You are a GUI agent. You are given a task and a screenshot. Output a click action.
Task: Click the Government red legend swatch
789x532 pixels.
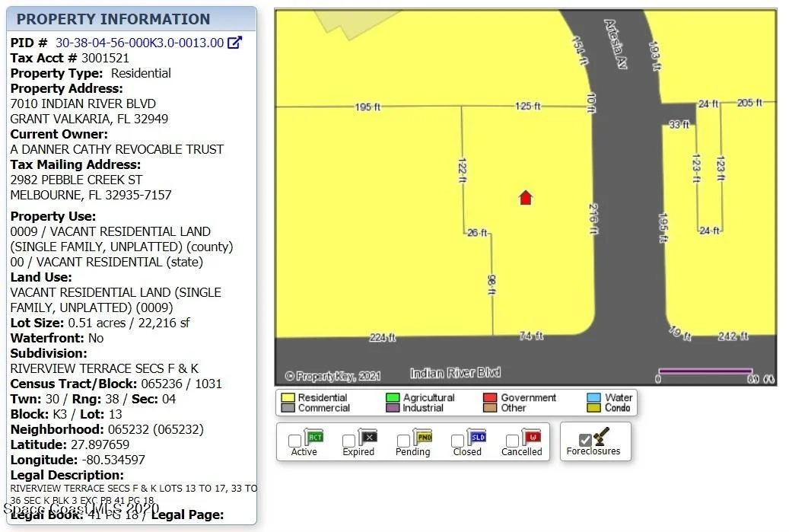coord(490,398)
